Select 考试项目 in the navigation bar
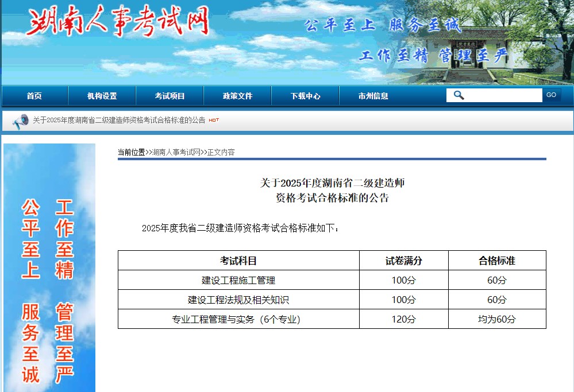The image size is (574, 392). [169, 96]
